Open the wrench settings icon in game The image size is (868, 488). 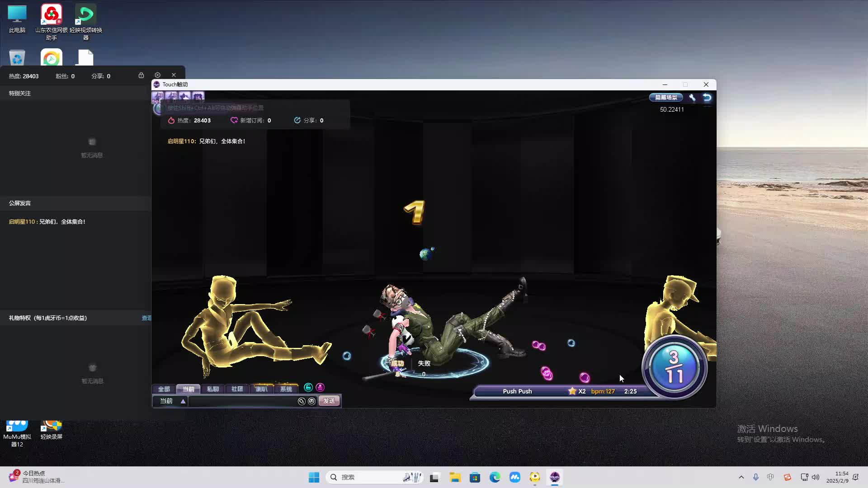(692, 97)
